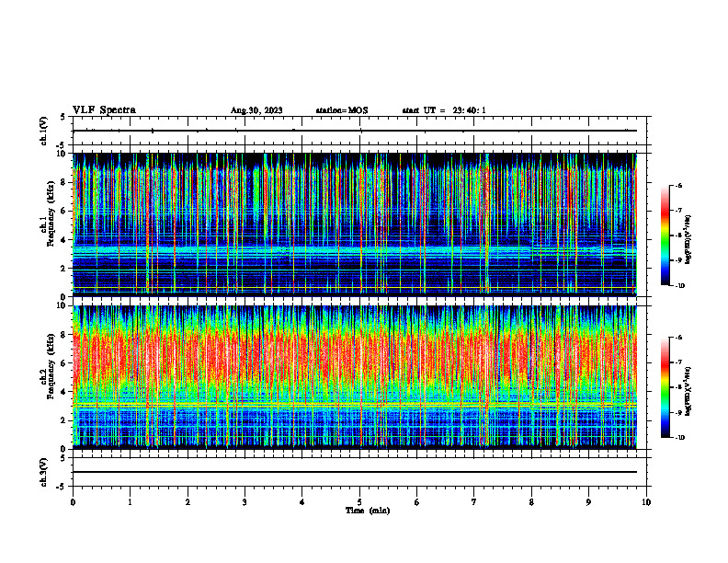Click the "Time (min)" axis label
This screenshot has width=728, height=563.
[368, 511]
